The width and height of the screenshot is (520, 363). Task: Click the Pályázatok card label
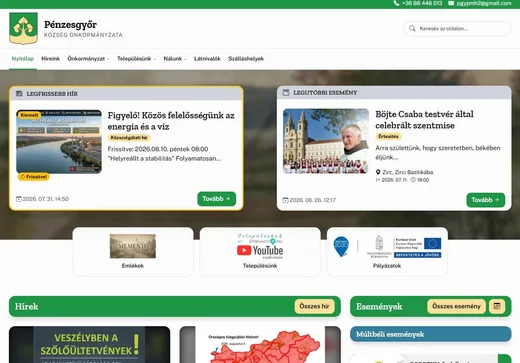[387, 266]
